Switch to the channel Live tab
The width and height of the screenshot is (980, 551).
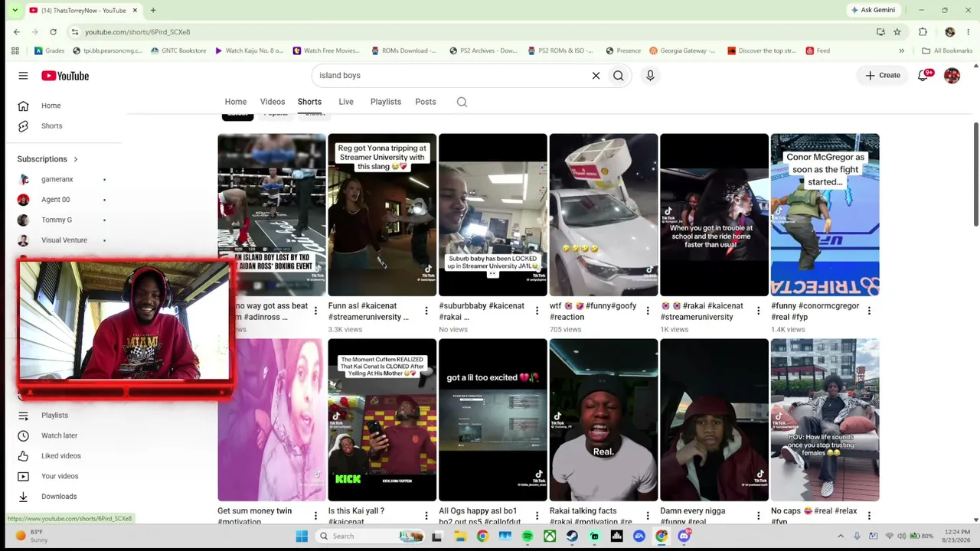[x=346, y=102]
